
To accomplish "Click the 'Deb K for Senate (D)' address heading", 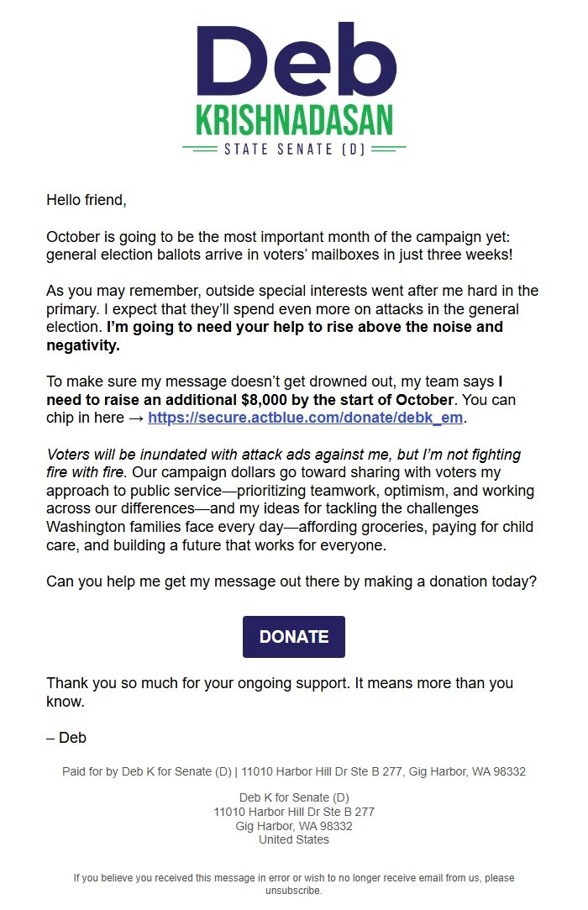I will point(293,797).
